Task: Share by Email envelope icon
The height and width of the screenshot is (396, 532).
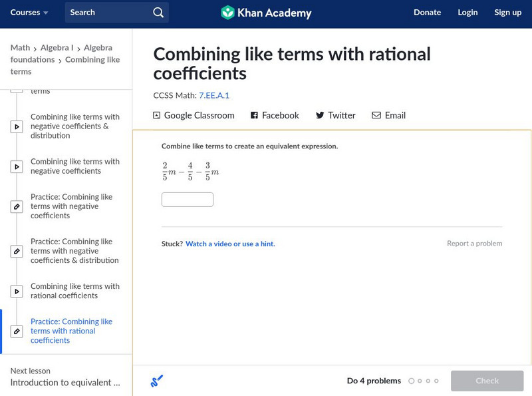Action: point(376,115)
